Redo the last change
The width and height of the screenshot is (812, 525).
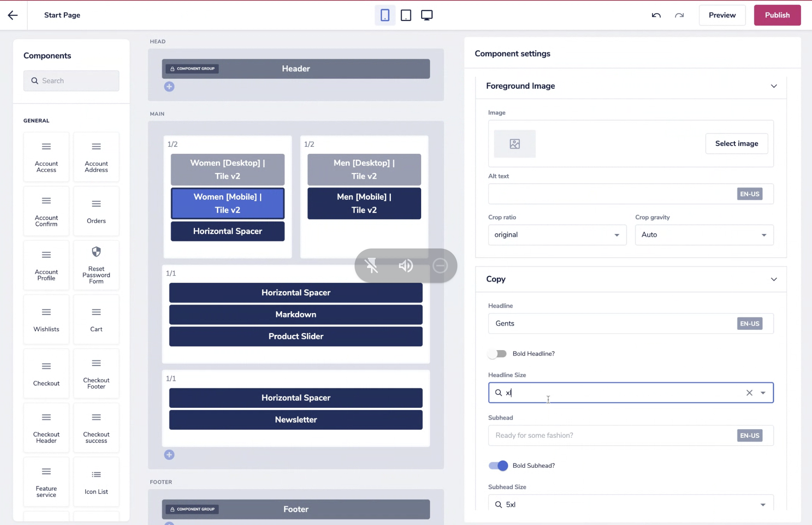coord(679,15)
